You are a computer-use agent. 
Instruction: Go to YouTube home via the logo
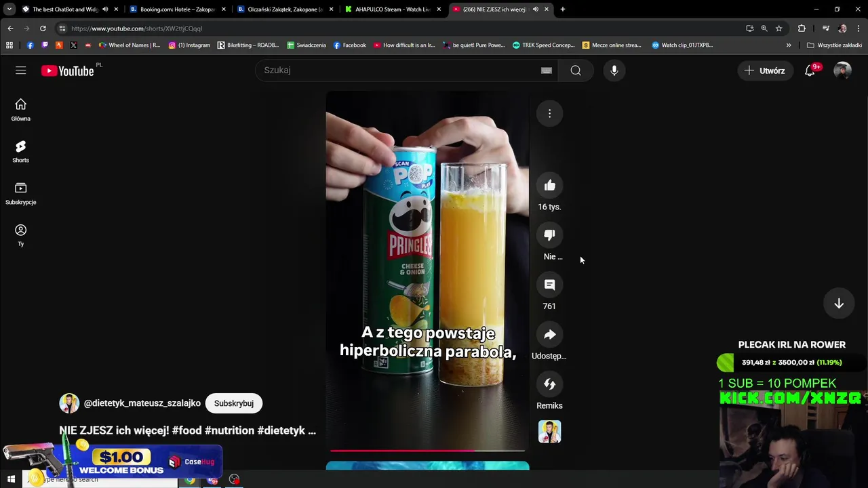pos(67,70)
